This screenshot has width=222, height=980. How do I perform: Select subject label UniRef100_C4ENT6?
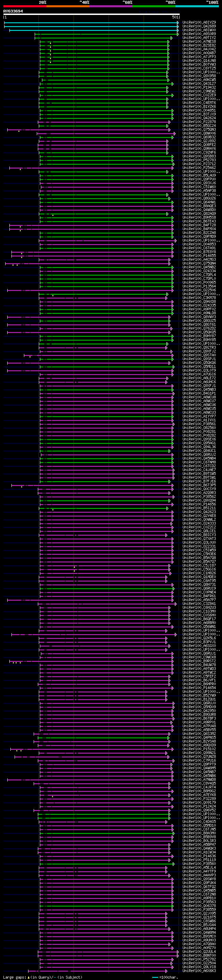pyautogui.click(x=199, y=103)
